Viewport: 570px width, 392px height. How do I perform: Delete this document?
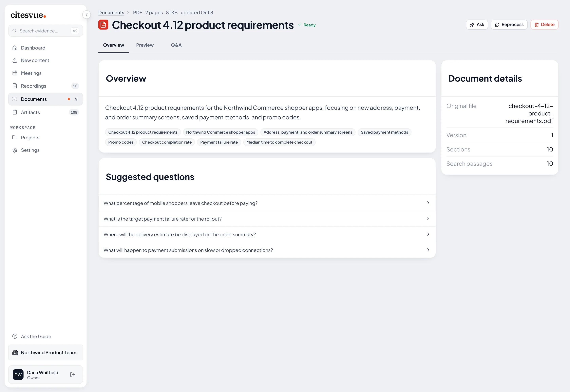[x=544, y=25]
